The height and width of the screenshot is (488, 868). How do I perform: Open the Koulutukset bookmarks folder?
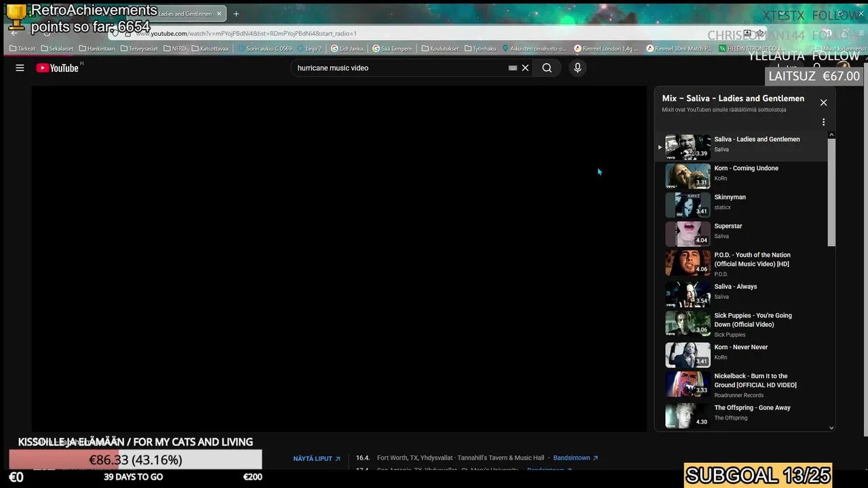point(440,49)
